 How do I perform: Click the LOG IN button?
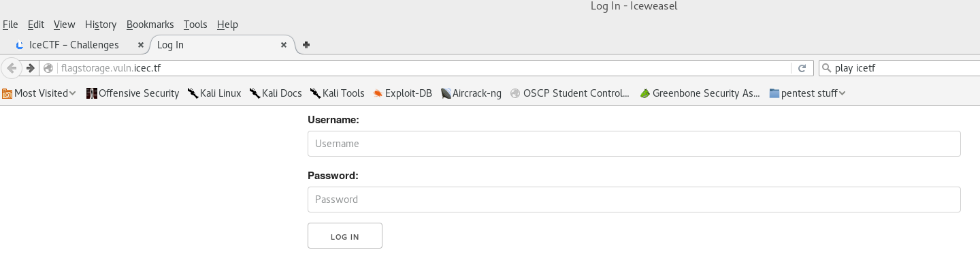(345, 236)
